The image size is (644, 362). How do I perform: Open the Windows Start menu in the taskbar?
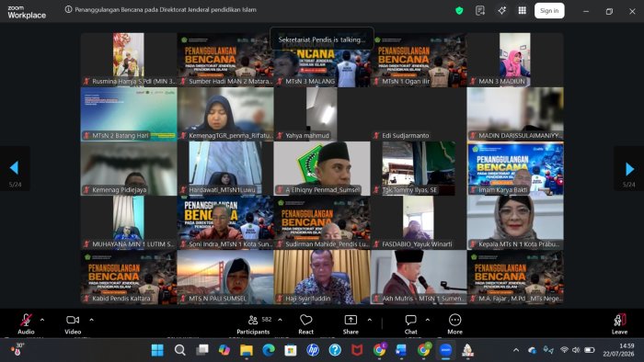pyautogui.click(x=157, y=350)
